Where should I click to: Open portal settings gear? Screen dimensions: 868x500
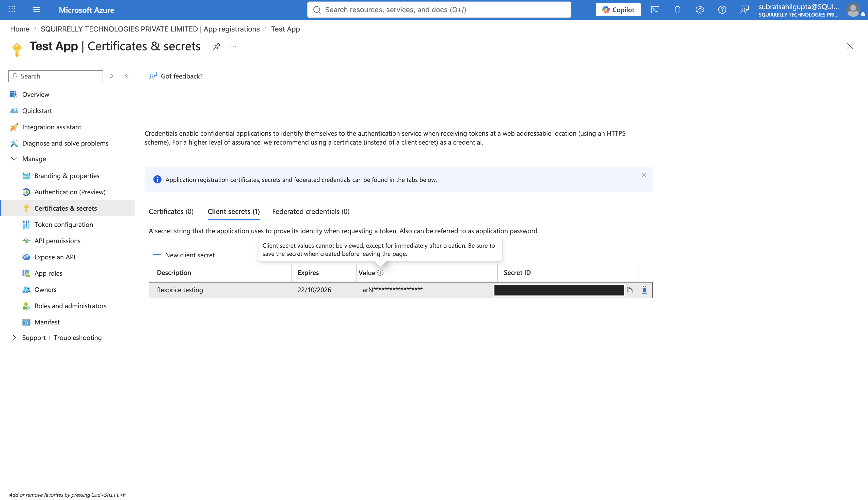click(x=699, y=10)
